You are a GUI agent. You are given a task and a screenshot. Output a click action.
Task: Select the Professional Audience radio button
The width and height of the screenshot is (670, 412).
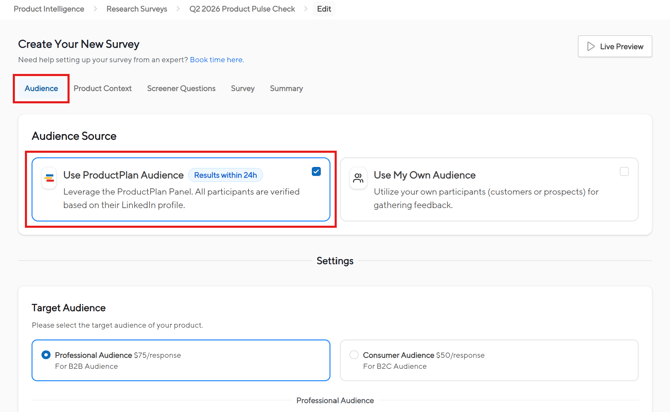(46, 355)
